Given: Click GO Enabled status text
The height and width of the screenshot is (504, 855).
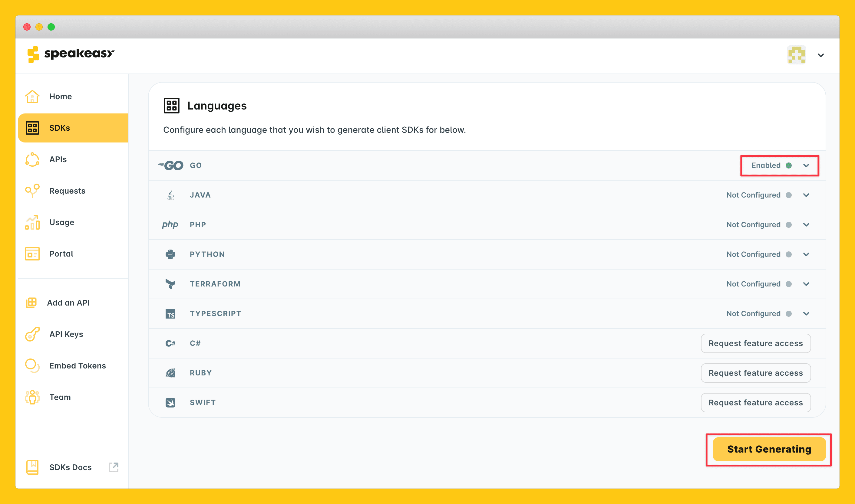Looking at the screenshot, I should pyautogui.click(x=766, y=165).
